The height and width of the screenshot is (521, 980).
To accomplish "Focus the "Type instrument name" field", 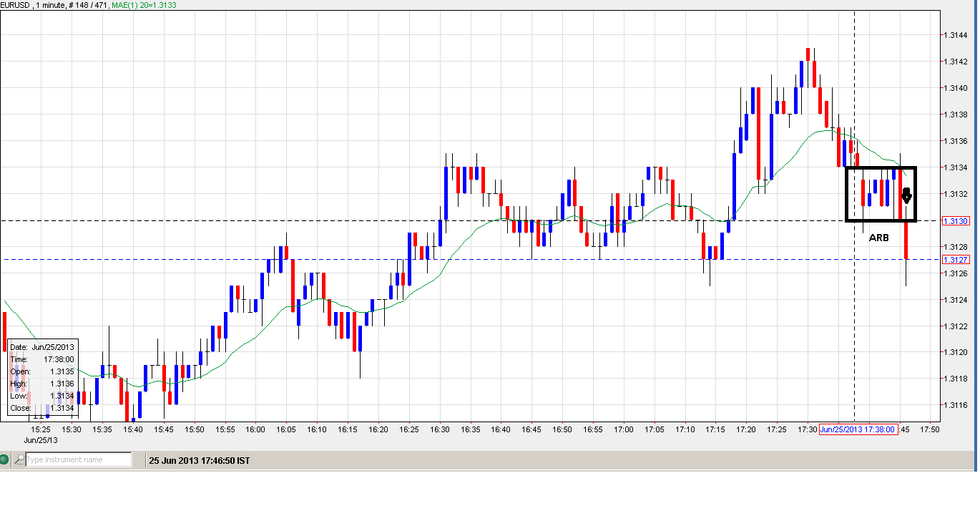I will point(79,459).
